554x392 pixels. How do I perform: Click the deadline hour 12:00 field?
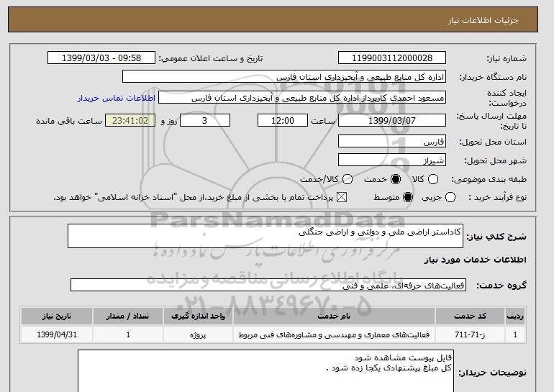click(283, 120)
